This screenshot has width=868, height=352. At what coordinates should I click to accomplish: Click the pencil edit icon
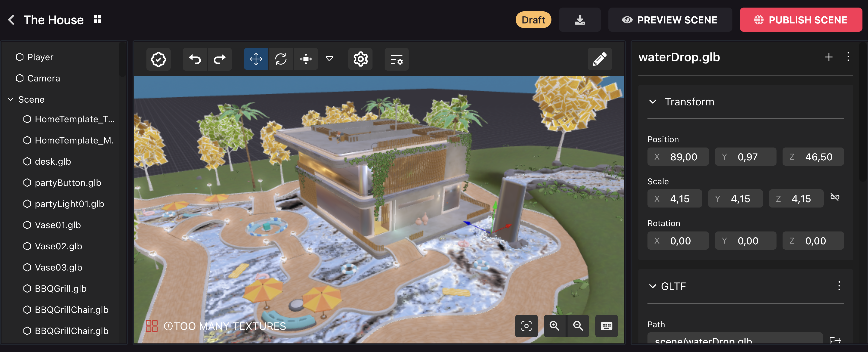pyautogui.click(x=599, y=59)
